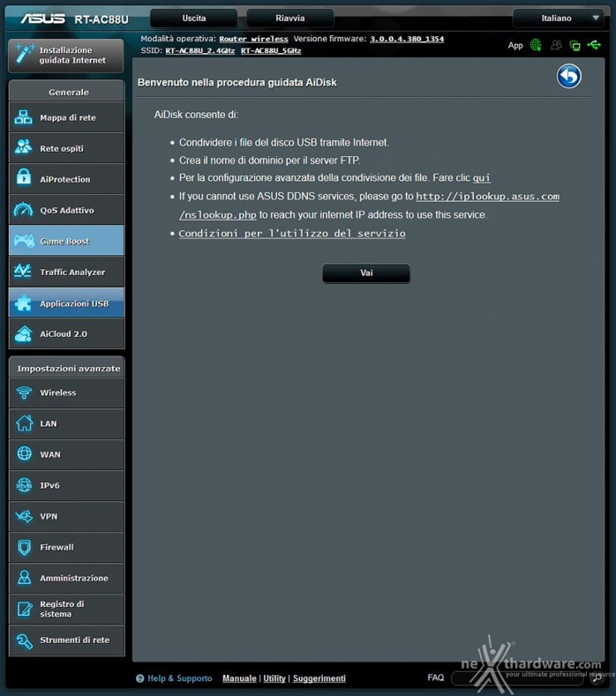Screen dimensions: 616x696
Task: Open LAN via its house icon
Action: [x=24, y=423]
